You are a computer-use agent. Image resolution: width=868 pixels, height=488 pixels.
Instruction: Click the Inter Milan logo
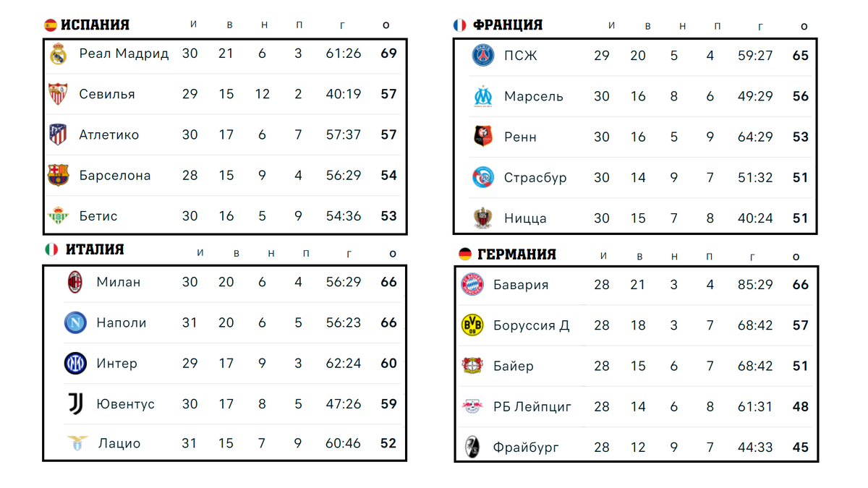click(x=75, y=363)
